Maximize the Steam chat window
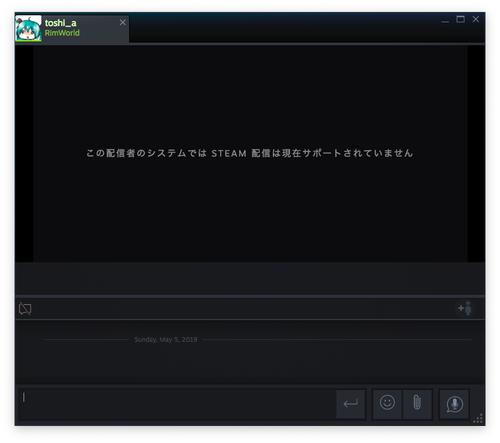 coord(460,19)
